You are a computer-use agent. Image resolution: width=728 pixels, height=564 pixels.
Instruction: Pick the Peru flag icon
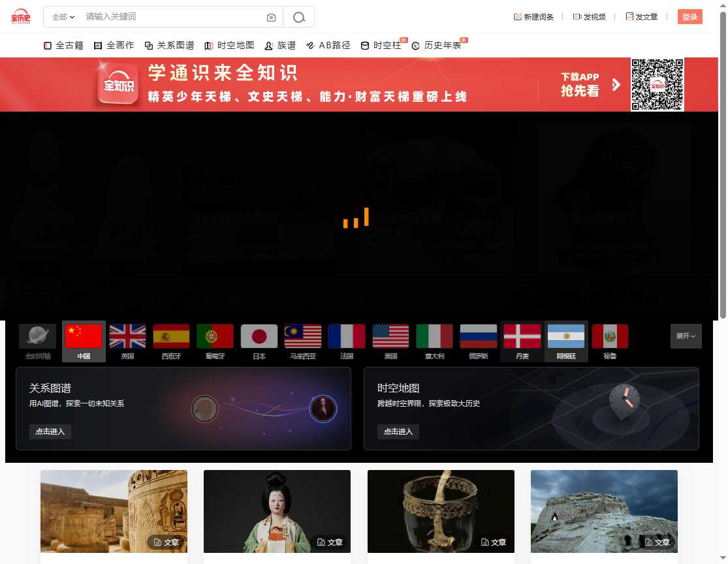click(610, 337)
